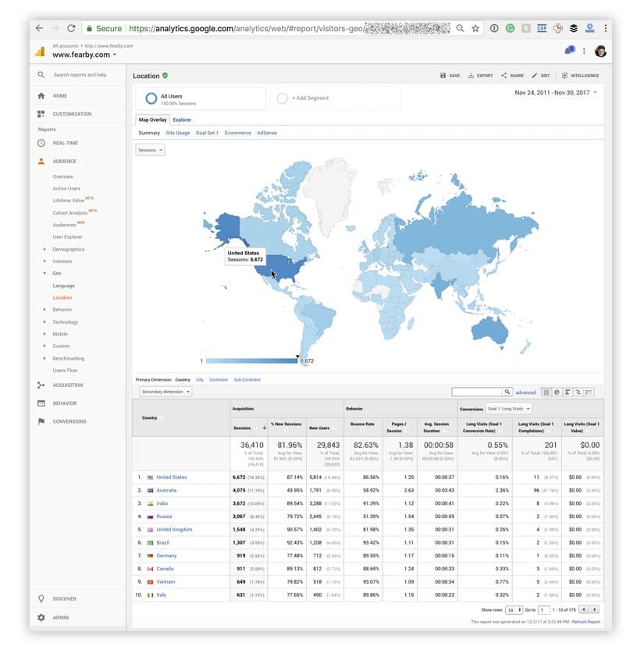Switch to the Site Usage tab
644x664 pixels.
click(178, 133)
